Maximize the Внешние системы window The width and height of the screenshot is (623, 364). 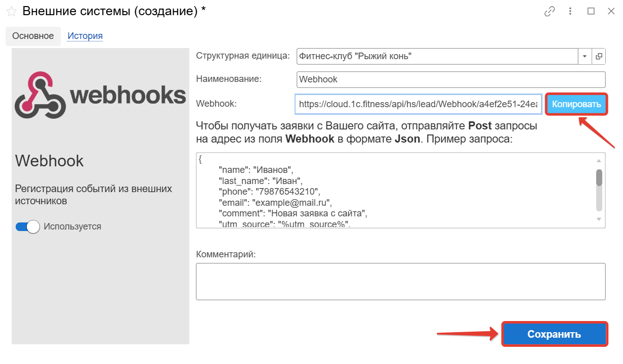pos(591,12)
